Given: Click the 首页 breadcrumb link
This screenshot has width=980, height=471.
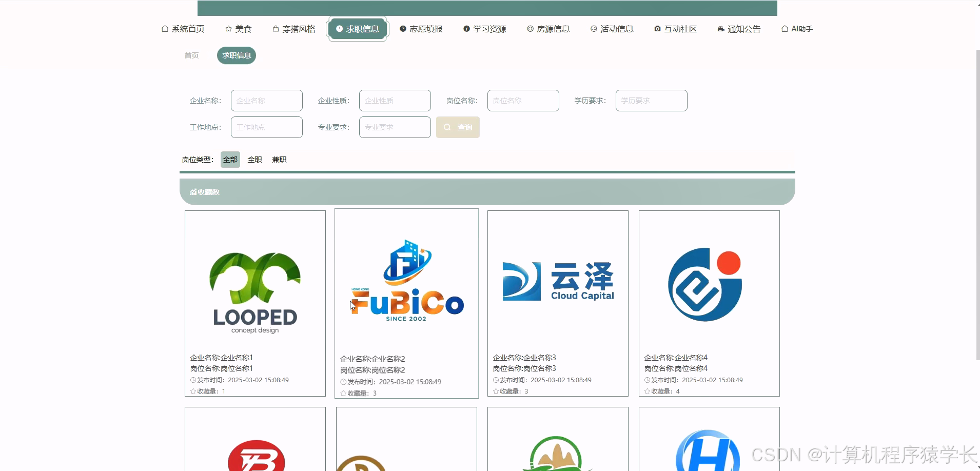Looking at the screenshot, I should point(191,55).
